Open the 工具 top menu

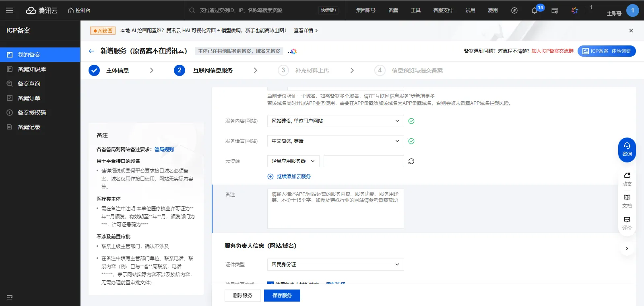pyautogui.click(x=416, y=10)
